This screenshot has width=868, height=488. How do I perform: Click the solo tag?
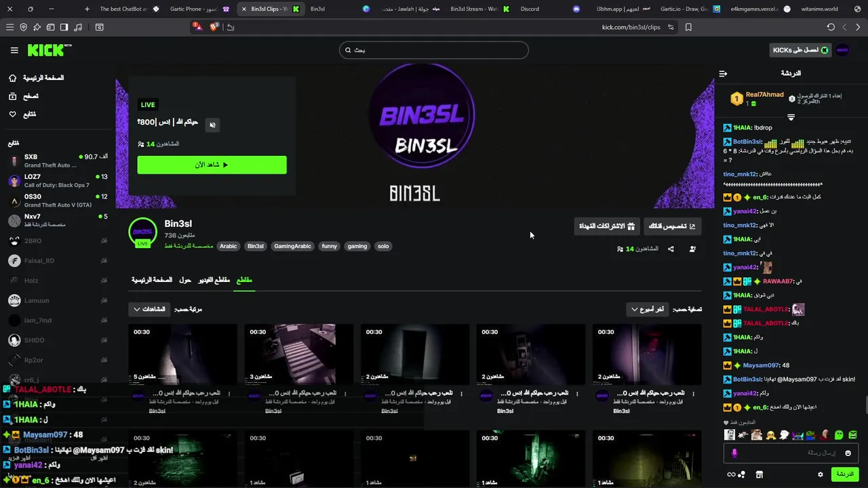(x=383, y=246)
